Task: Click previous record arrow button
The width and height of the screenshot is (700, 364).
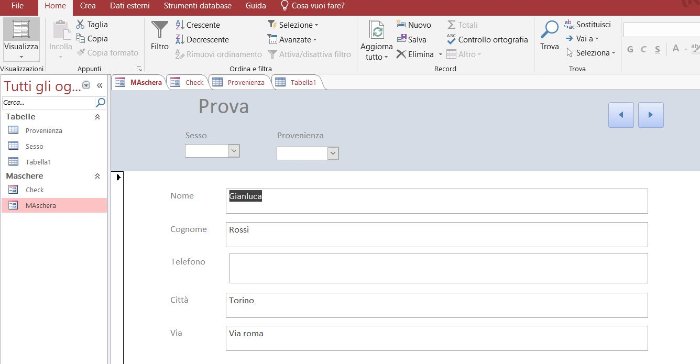Action: (621, 115)
